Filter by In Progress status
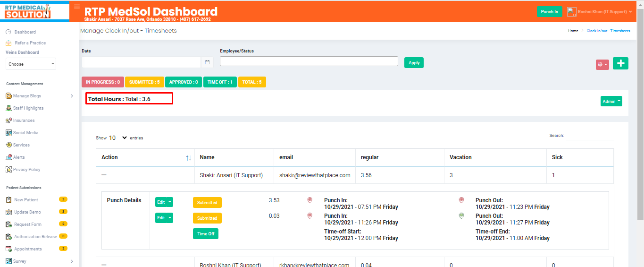 click(103, 82)
